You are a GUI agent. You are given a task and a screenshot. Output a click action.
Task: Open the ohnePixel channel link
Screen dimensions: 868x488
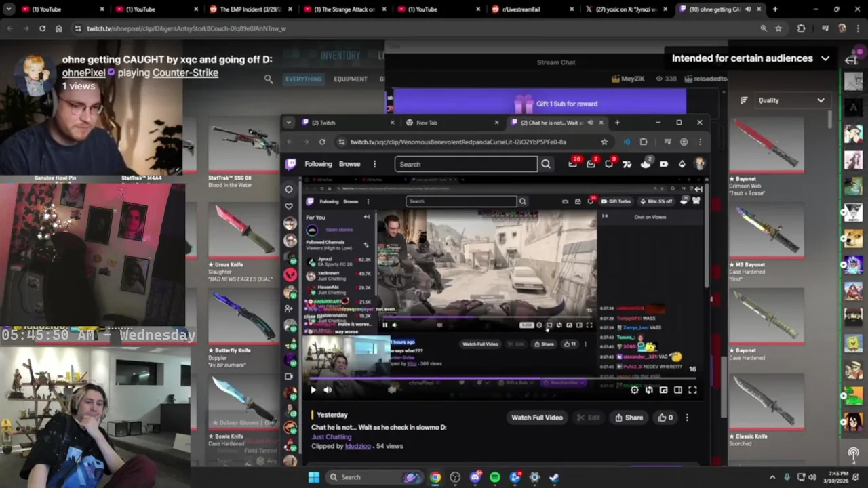tap(84, 73)
